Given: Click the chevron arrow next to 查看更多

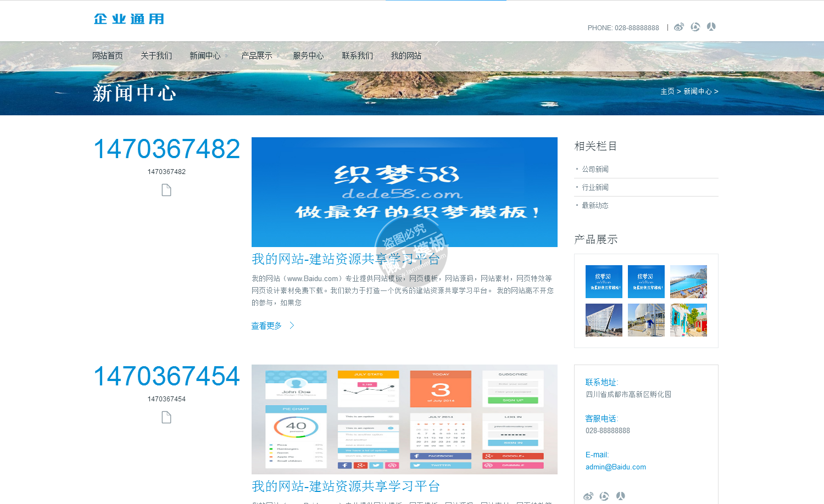Looking at the screenshot, I should tap(292, 326).
